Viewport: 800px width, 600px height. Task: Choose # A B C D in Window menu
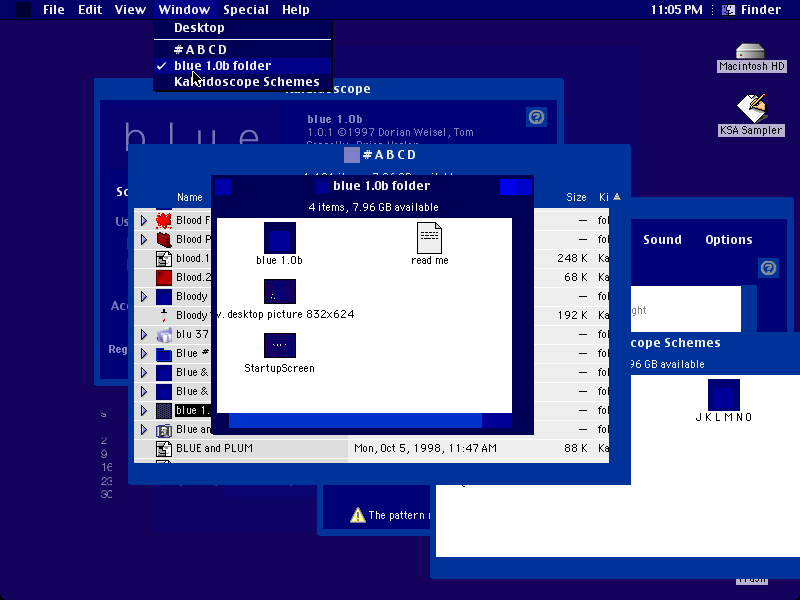point(243,49)
